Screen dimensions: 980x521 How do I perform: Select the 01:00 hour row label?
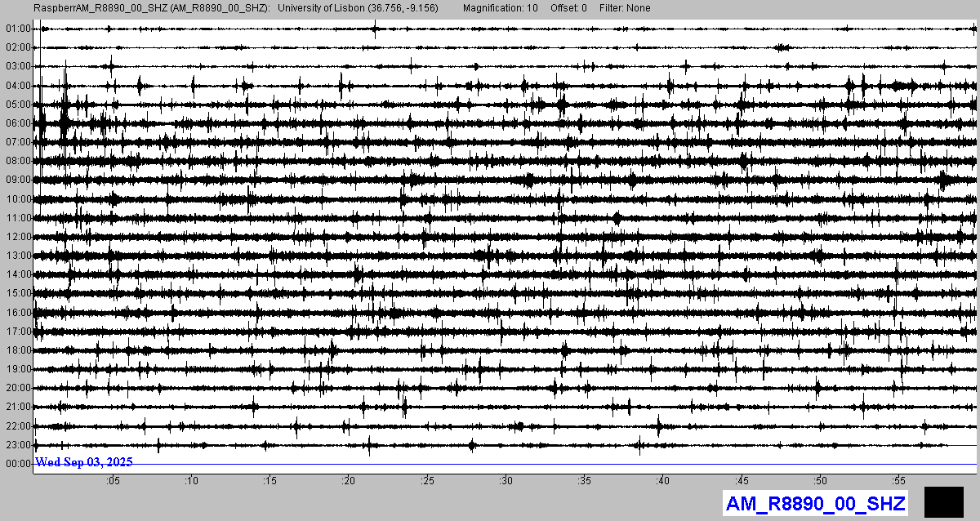click(18, 29)
